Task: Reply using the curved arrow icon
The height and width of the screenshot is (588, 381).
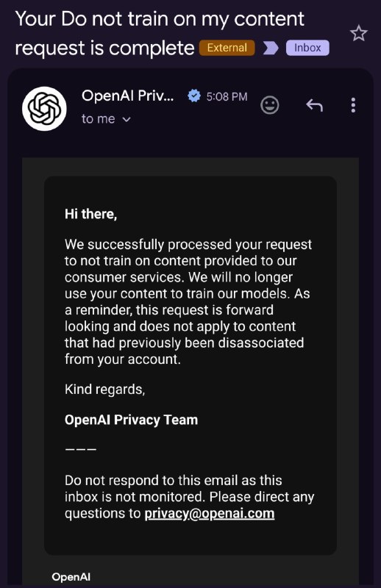Action: pyautogui.click(x=314, y=105)
